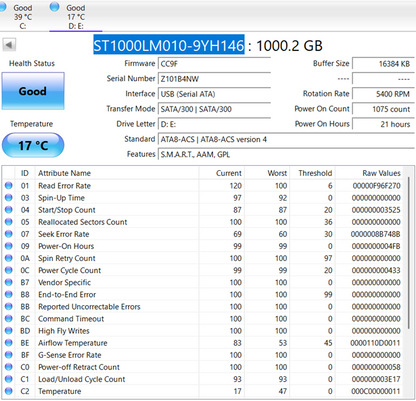Image resolution: width=416 pixels, height=401 pixels.
Task: Click the highlighted model name ST1000LM010-9YH146
Action: coord(169,45)
